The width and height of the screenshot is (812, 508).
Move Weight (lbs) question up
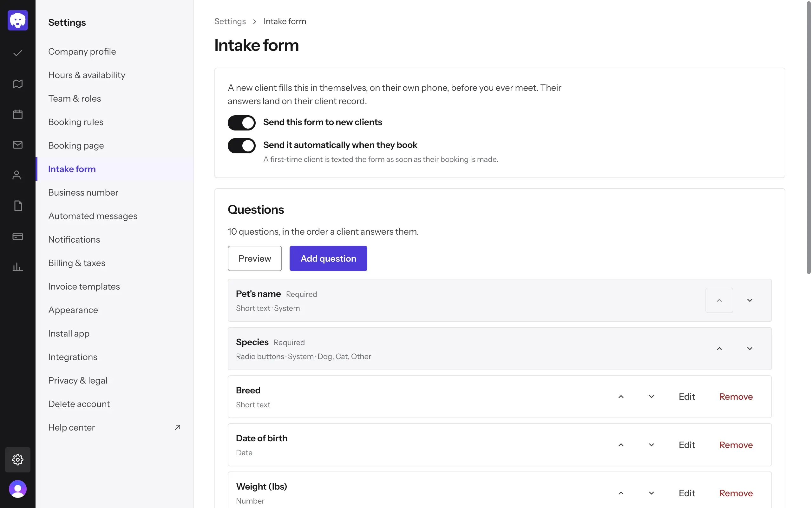click(x=621, y=493)
